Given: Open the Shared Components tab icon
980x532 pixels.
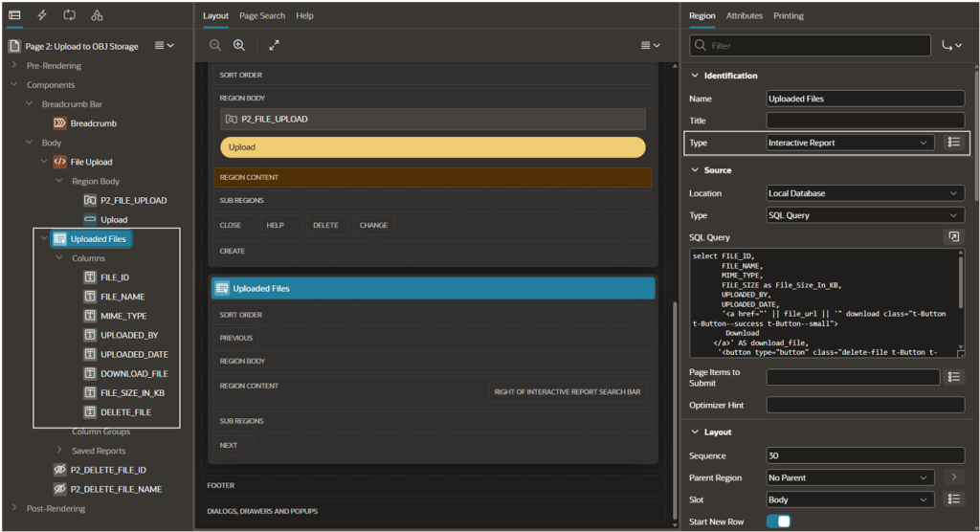Looking at the screenshot, I should (97, 15).
